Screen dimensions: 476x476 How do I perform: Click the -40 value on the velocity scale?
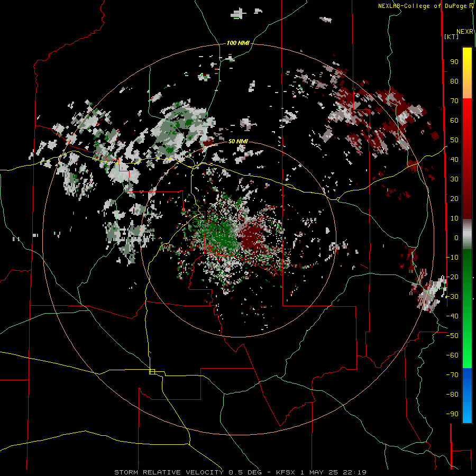pos(452,316)
